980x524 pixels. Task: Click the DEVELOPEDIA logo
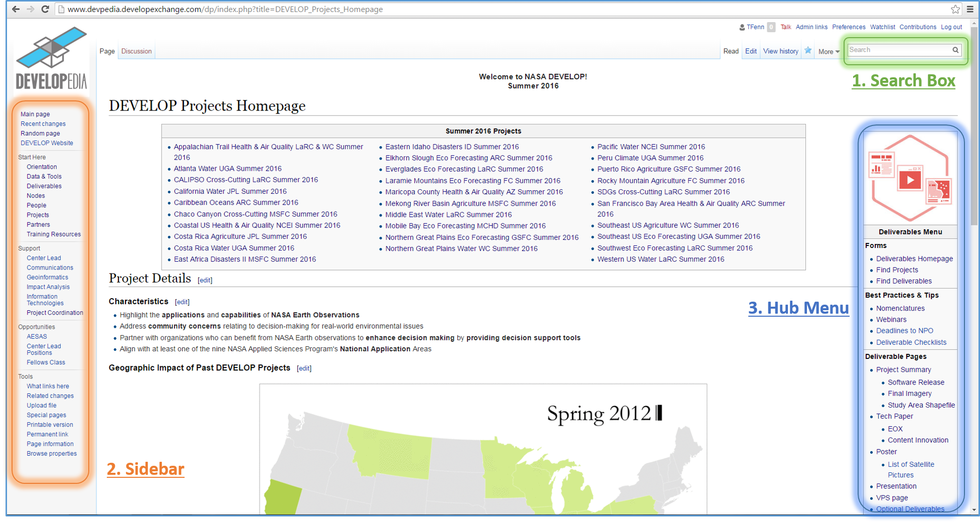51,58
